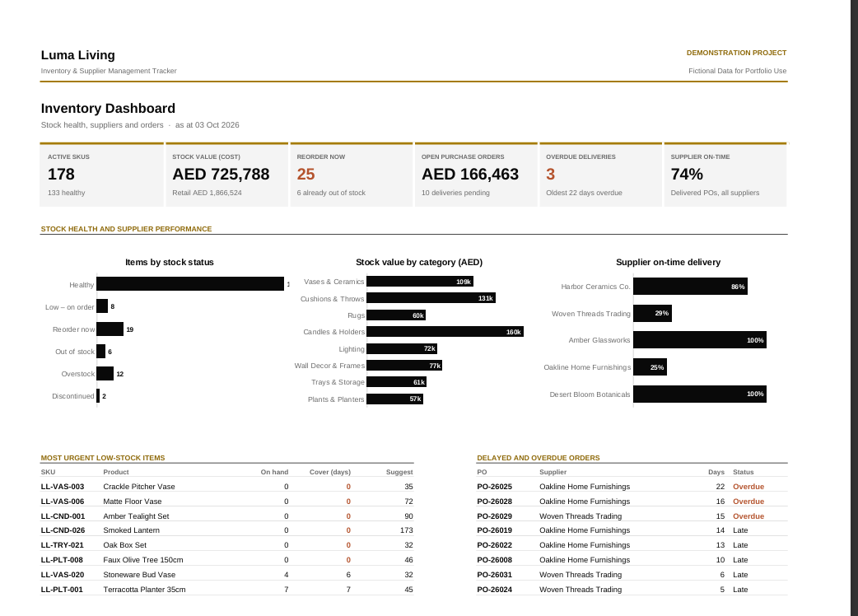This screenshot has width=858, height=616.
Task: Click Desert Bloom Botanicals chart label
Action: point(590,394)
